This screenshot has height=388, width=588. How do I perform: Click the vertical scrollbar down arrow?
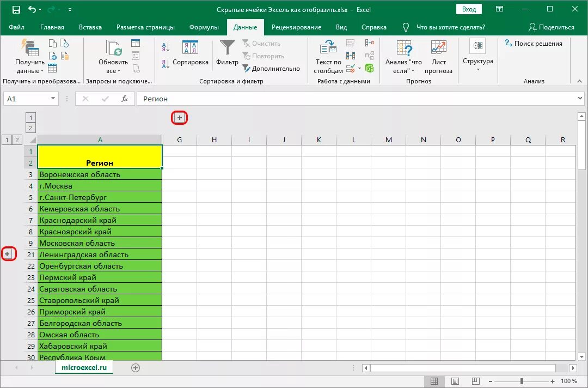(581, 357)
